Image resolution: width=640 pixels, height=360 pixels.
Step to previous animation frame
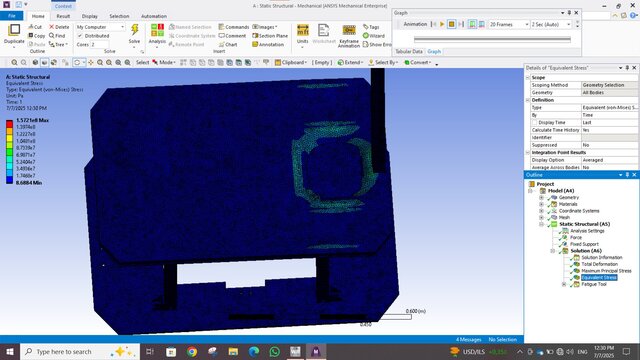[x=433, y=24]
